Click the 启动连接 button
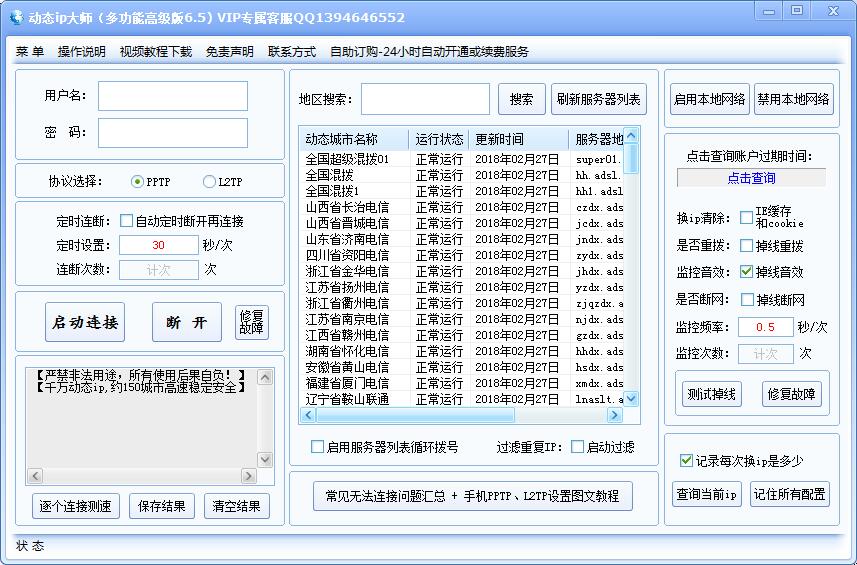The width and height of the screenshot is (857, 565). pyautogui.click(x=85, y=322)
